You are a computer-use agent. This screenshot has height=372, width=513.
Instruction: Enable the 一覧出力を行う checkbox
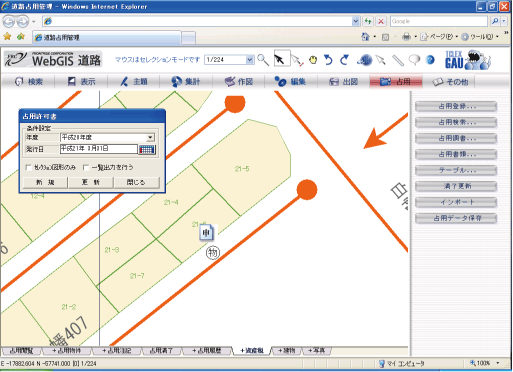86,168
